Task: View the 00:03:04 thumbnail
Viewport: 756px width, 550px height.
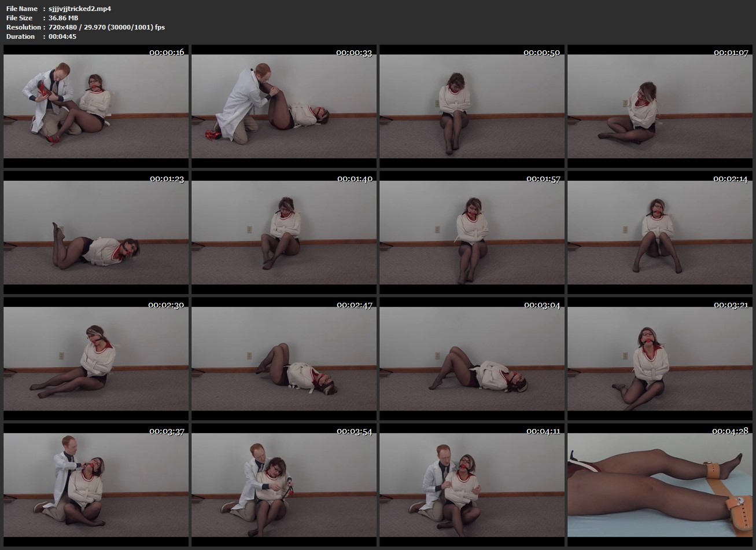Action: (472, 358)
